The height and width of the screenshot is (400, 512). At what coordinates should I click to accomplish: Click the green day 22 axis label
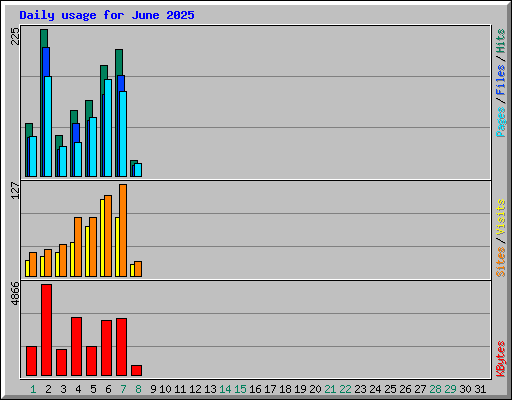click(345, 389)
